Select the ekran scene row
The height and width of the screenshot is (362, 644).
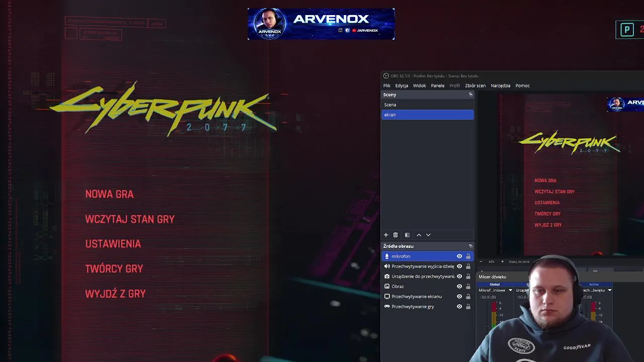(428, 115)
